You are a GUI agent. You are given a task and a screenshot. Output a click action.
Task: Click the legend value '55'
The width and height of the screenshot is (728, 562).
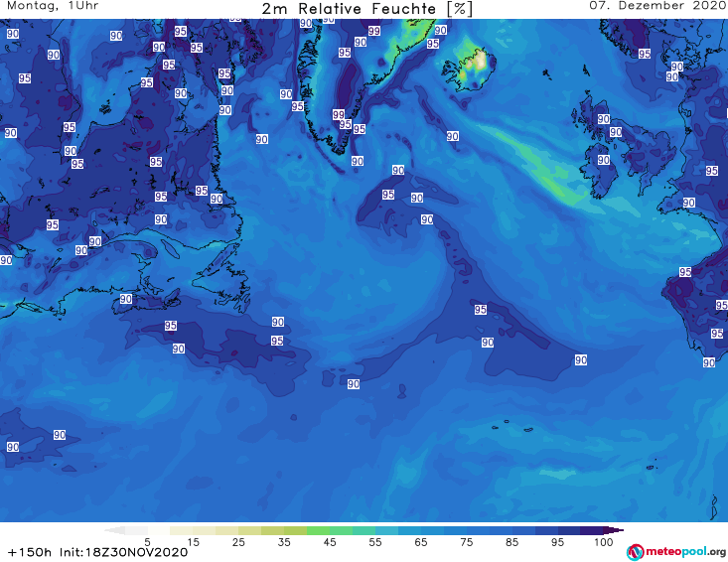pyautogui.click(x=375, y=542)
